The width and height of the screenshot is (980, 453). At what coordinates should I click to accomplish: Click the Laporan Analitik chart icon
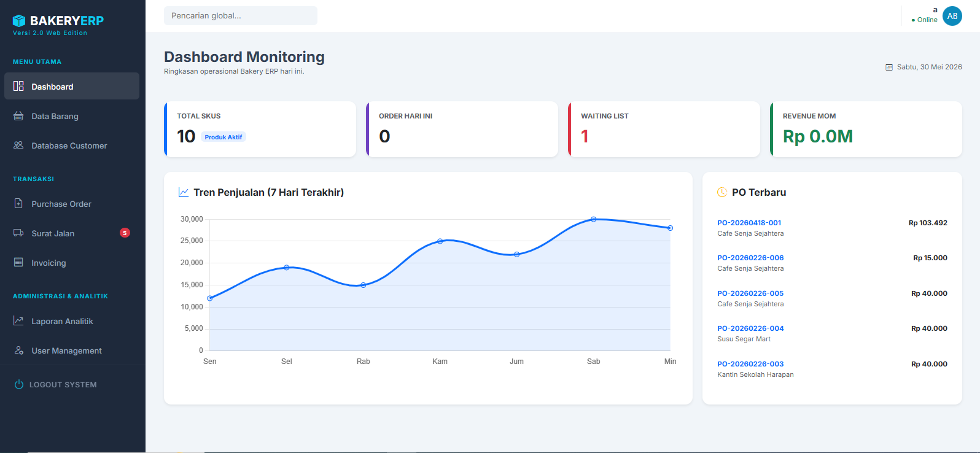(18, 320)
